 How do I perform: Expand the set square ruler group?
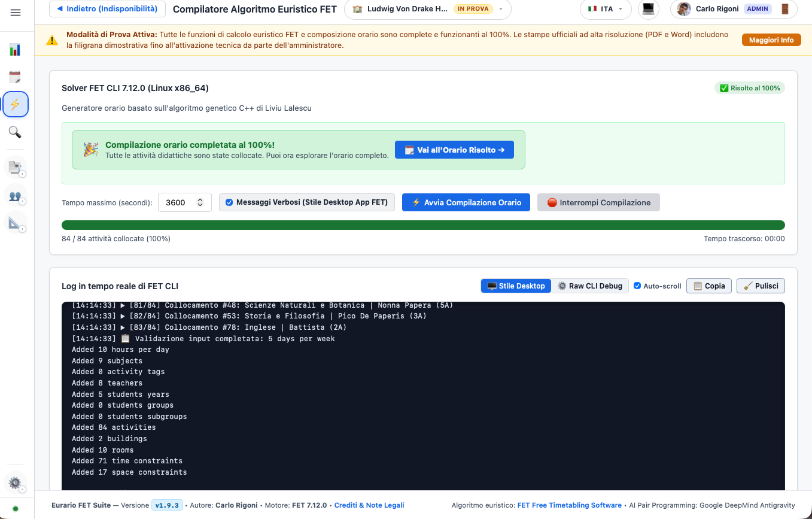15,223
